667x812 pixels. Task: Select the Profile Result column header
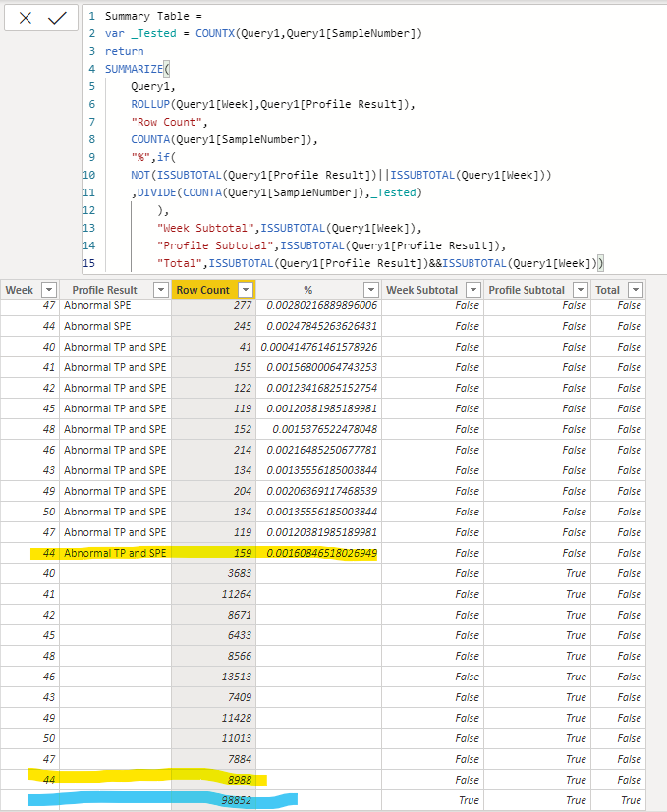(x=105, y=290)
